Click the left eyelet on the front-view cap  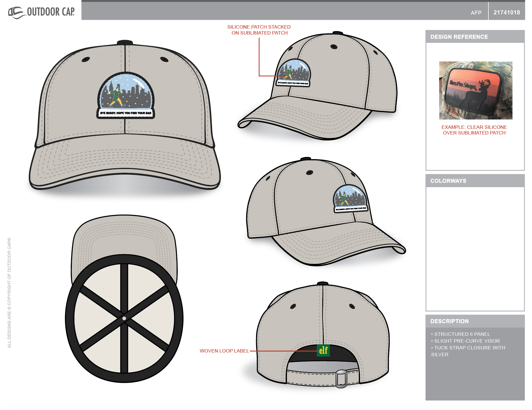(86, 59)
